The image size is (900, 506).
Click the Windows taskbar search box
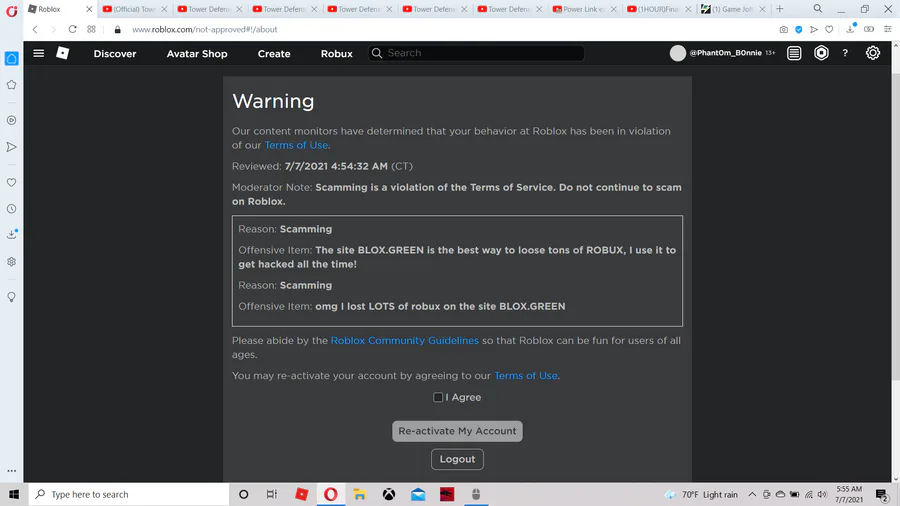[x=129, y=494]
